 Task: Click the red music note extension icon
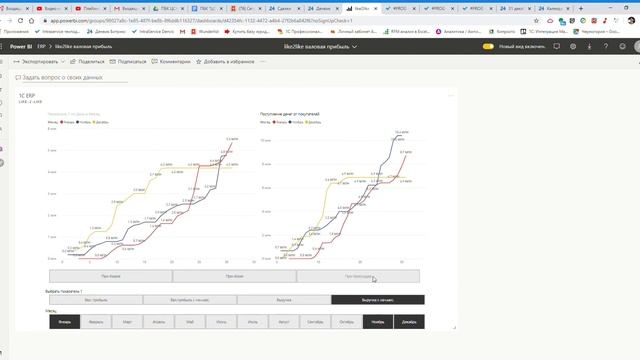coord(605,20)
